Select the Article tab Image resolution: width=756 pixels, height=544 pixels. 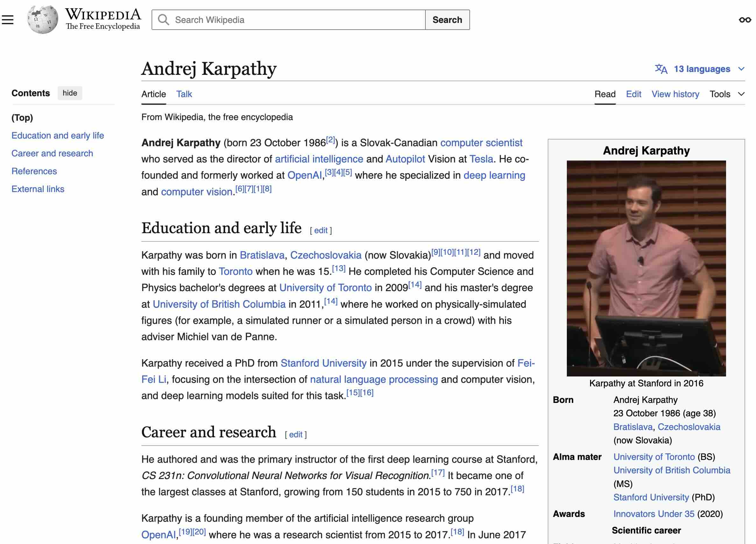tap(153, 94)
